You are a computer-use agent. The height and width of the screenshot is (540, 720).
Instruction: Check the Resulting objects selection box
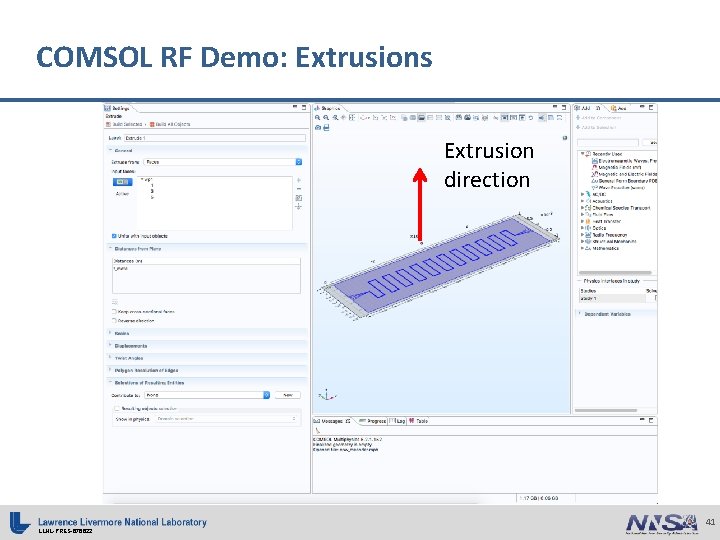(x=117, y=408)
